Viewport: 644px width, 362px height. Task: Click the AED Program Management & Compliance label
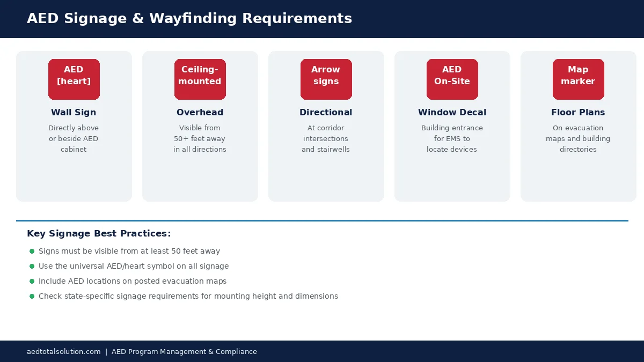click(184, 351)
